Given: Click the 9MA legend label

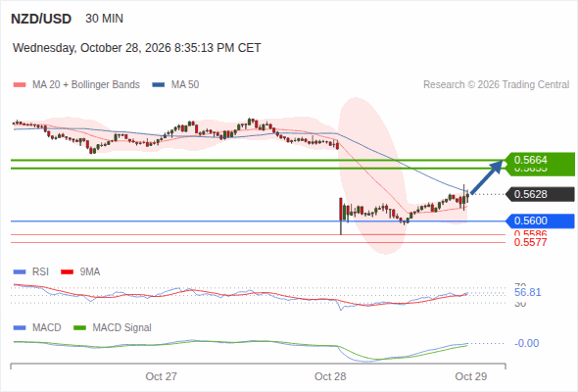Looking at the screenshot, I should tap(90, 272).
